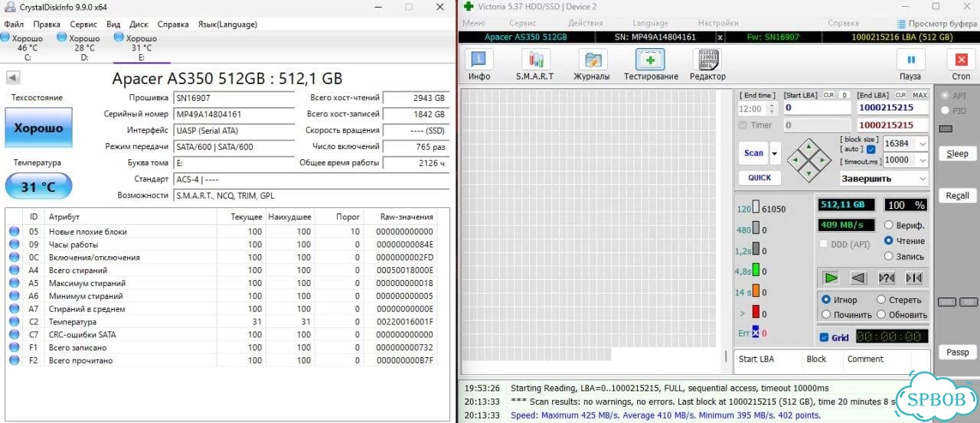Open Настройки menu in Victoria
The width and height of the screenshot is (980, 423).
point(718,23)
